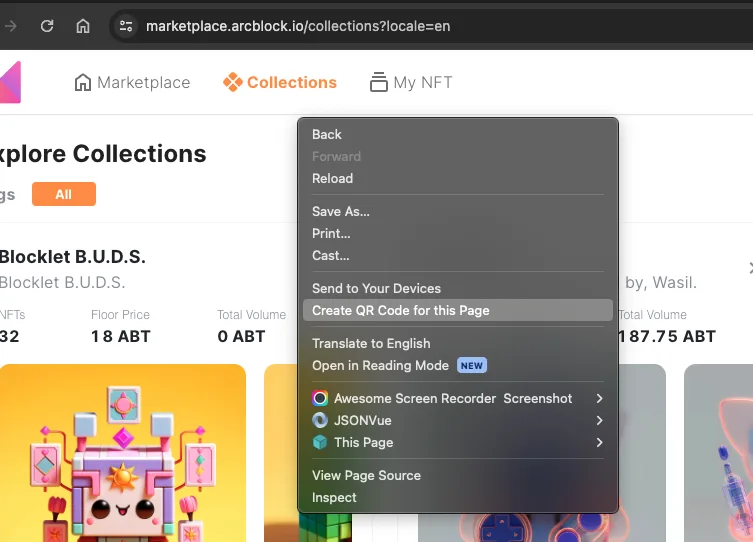Open the JSONVue menu item
Image resolution: width=753 pixels, height=542 pixels.
click(458, 420)
